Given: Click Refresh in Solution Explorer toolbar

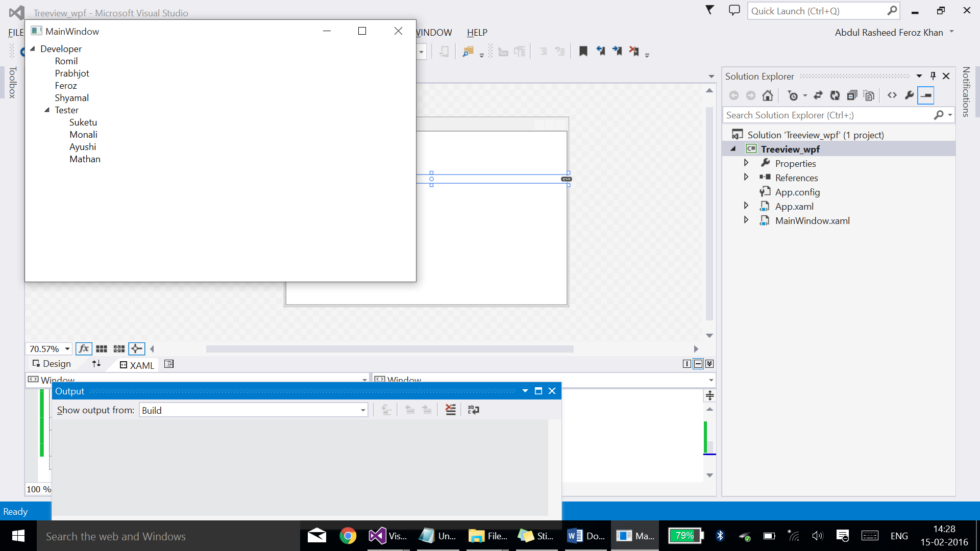Looking at the screenshot, I should pyautogui.click(x=835, y=95).
